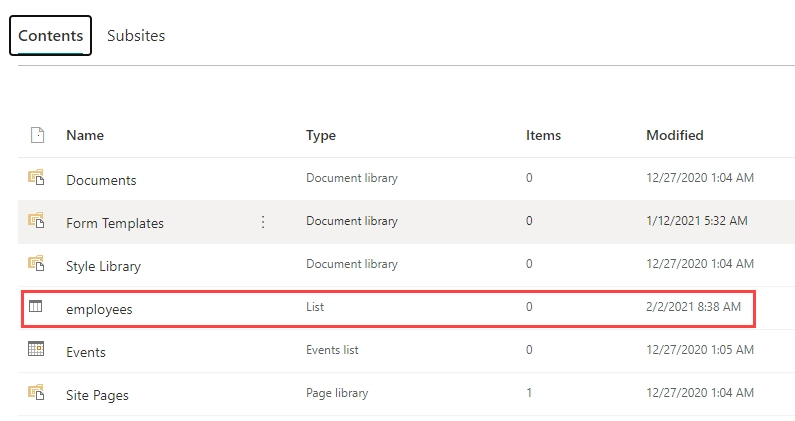
Task: Click the items count 0 for Documents
Action: click(529, 178)
